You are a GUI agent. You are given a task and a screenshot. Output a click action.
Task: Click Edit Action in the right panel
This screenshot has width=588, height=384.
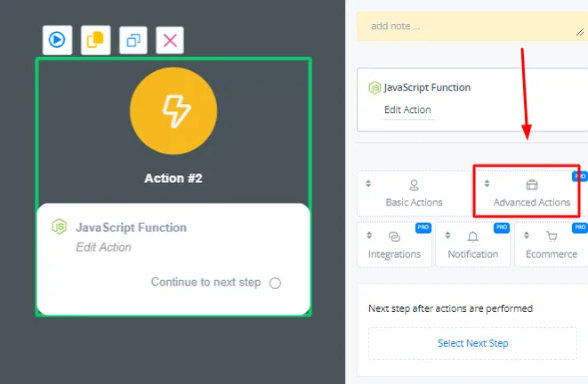[x=407, y=109]
